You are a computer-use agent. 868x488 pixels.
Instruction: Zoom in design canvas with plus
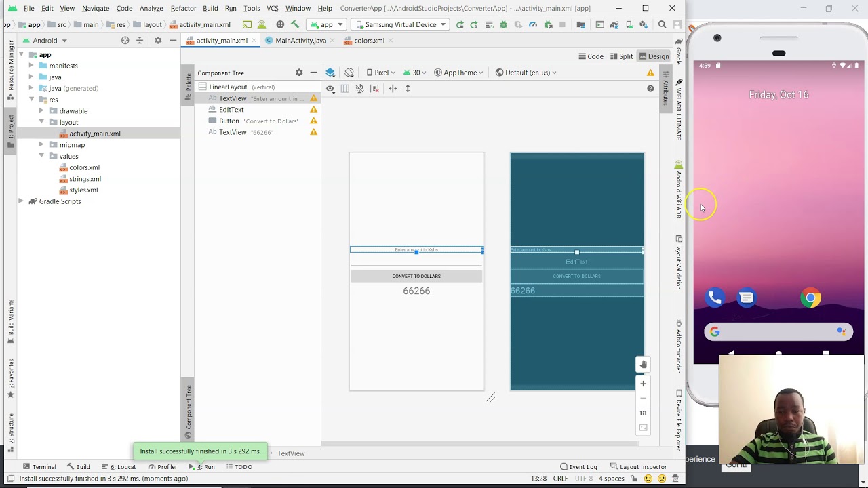(644, 384)
